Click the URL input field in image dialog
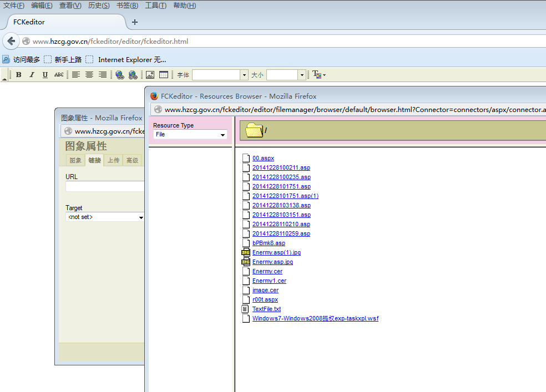 tap(105, 186)
